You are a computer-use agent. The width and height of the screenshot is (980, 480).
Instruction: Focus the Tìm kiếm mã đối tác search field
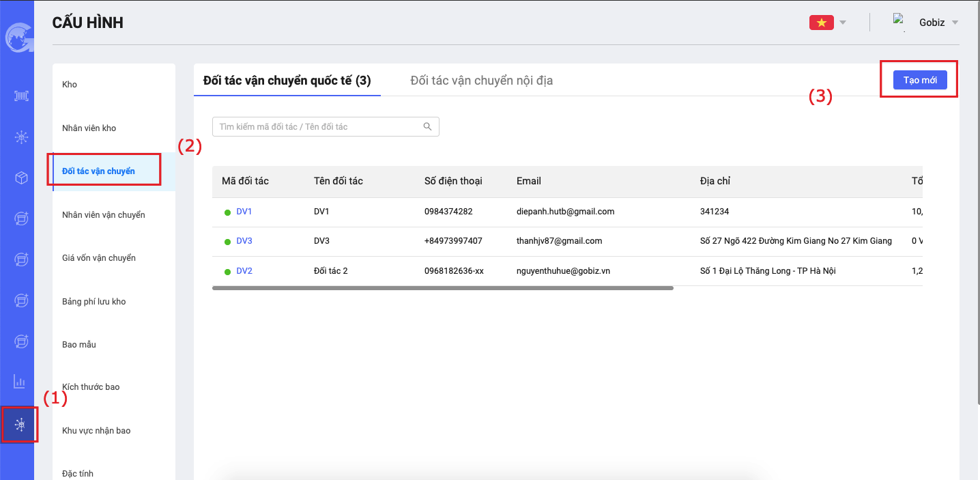point(317,127)
